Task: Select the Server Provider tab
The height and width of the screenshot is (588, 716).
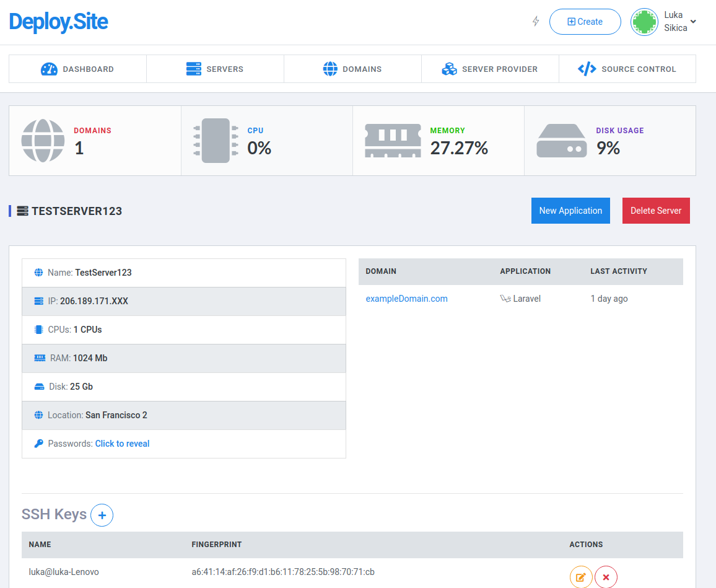Action: point(489,68)
